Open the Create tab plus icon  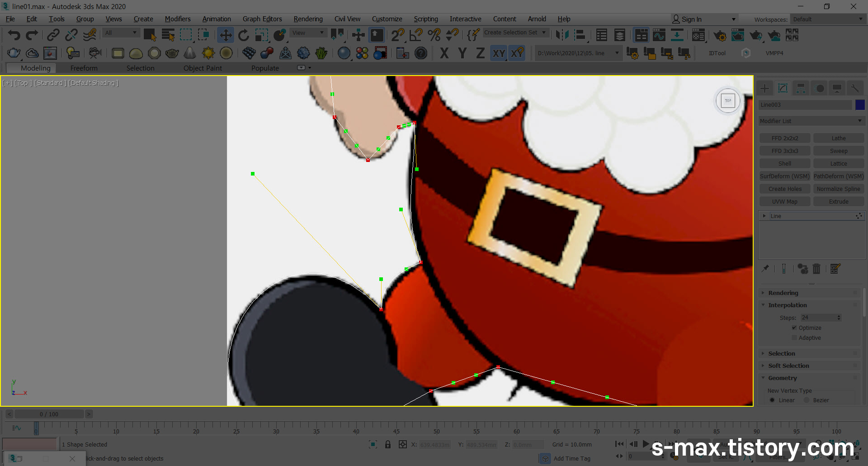point(765,88)
